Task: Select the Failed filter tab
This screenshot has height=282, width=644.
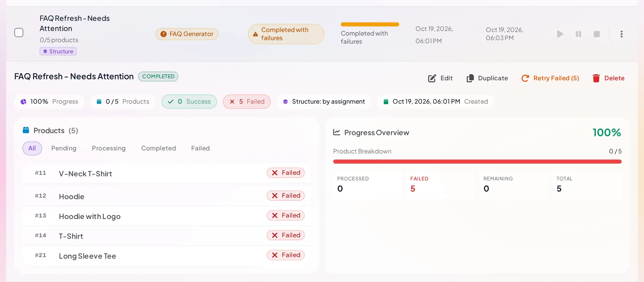Action: point(200,148)
